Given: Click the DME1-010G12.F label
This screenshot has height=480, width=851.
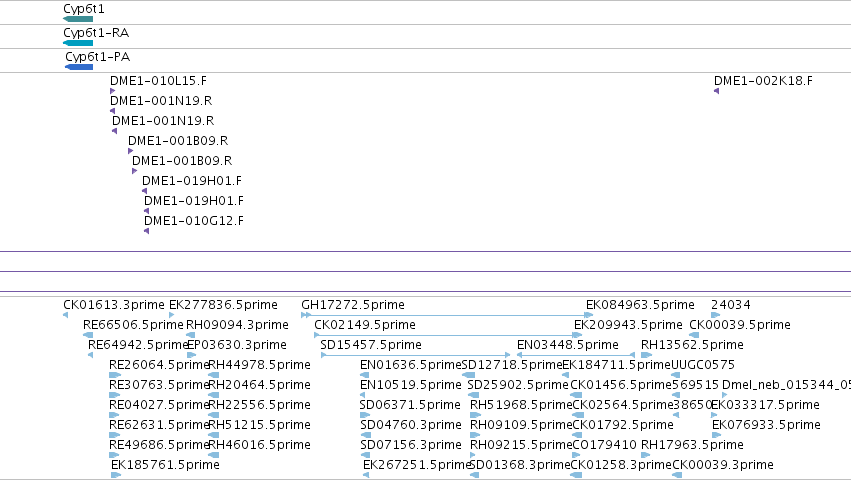Looking at the screenshot, I should tap(194, 221).
